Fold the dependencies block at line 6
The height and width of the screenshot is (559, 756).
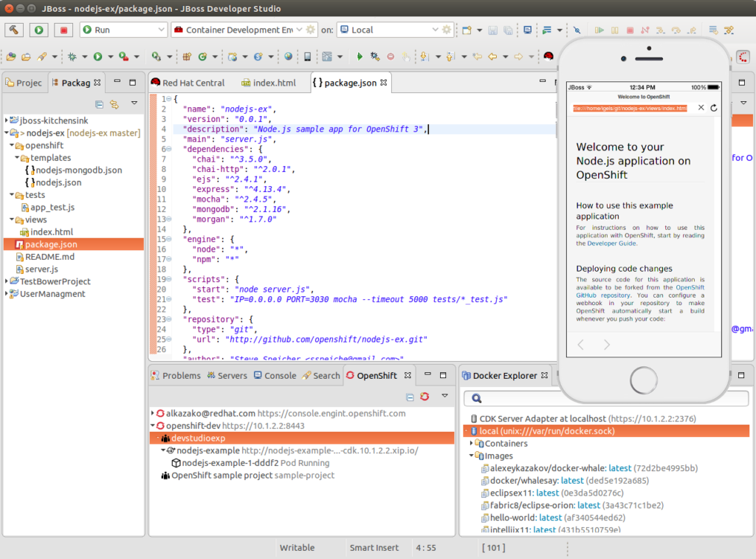[x=168, y=148]
